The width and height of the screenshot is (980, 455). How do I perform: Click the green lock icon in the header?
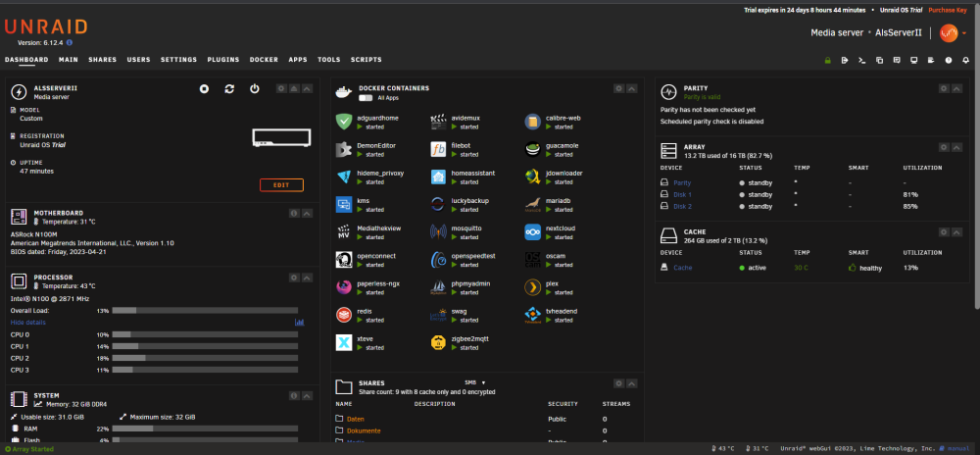(x=827, y=61)
